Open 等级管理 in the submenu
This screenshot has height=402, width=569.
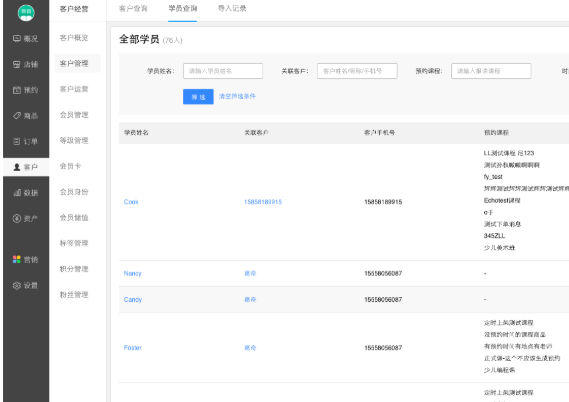(74, 140)
